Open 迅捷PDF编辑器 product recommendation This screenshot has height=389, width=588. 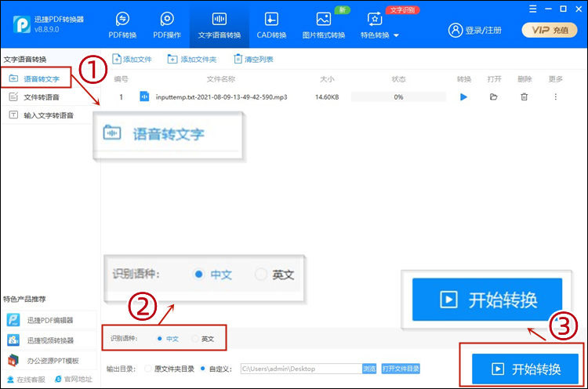(x=50, y=320)
